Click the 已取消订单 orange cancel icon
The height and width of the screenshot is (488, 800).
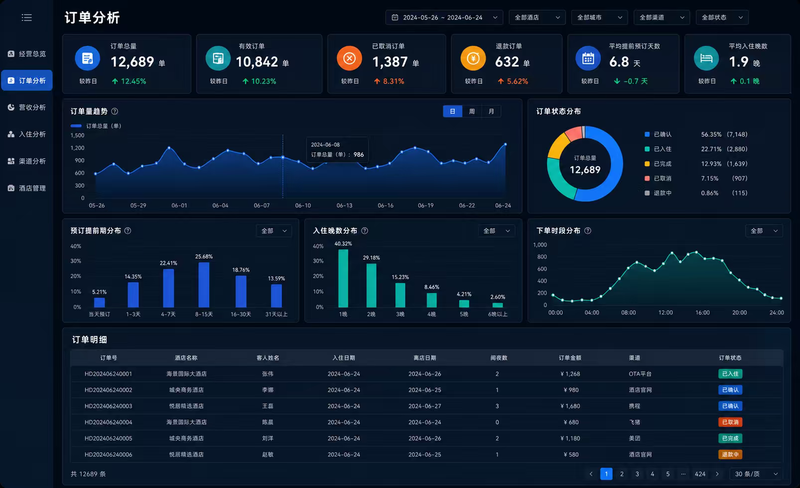tap(349, 58)
